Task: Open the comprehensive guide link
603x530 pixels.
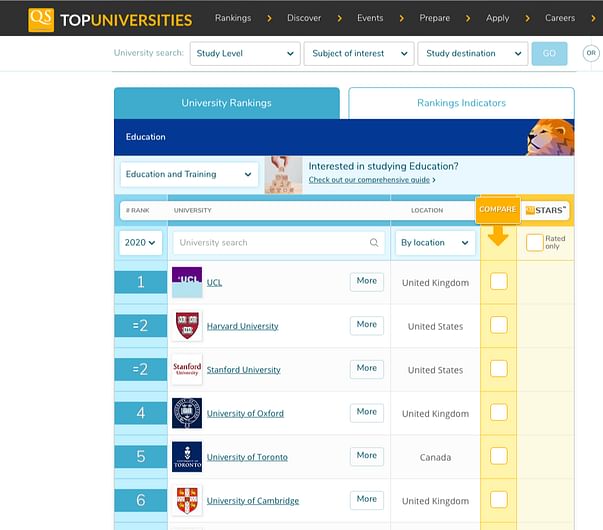Action: [x=369, y=180]
